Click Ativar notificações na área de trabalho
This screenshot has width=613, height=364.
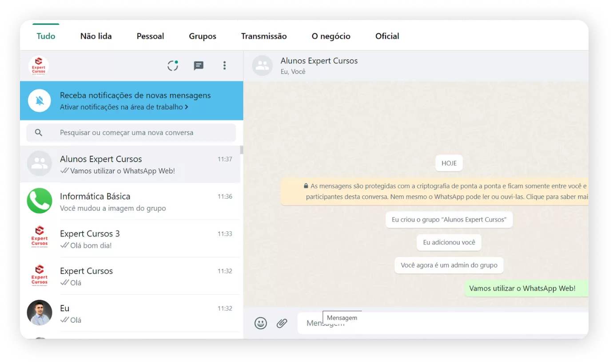(x=121, y=107)
